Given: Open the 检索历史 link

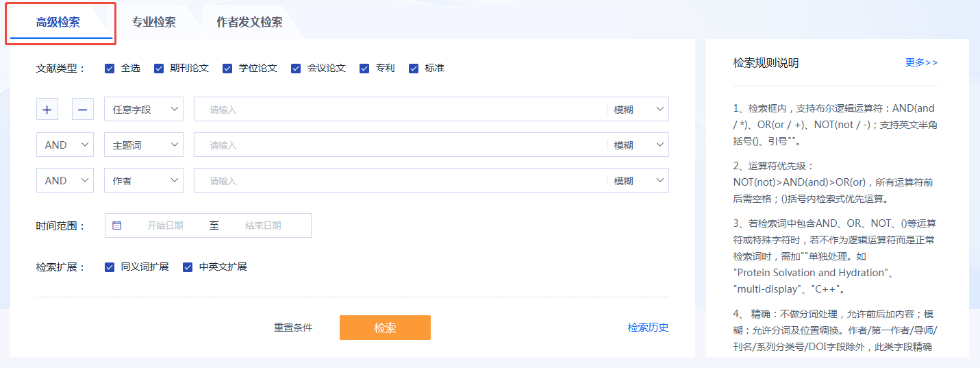Looking at the screenshot, I should (x=648, y=328).
